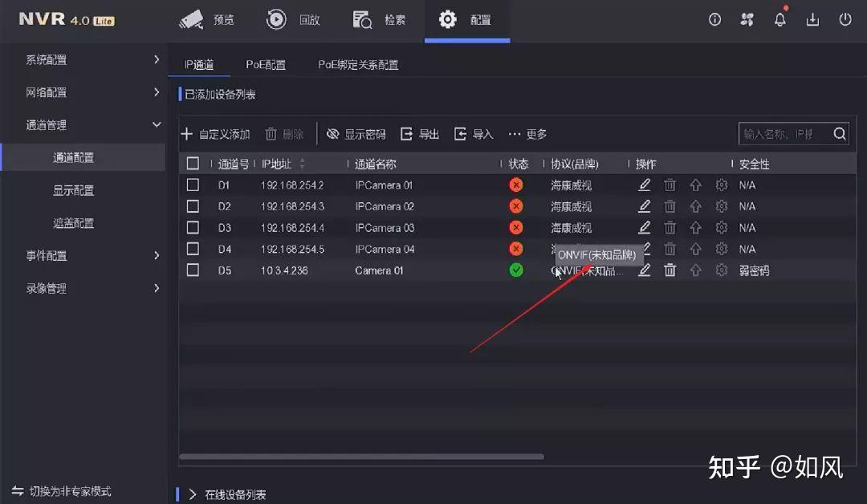Open the alarm notification bell
867x504 pixels.
pos(779,20)
